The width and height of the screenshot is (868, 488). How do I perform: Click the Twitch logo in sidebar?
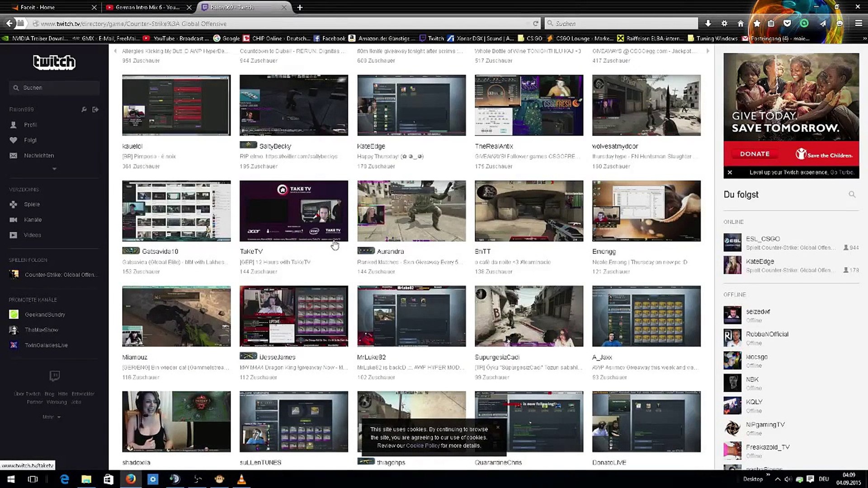(54, 62)
